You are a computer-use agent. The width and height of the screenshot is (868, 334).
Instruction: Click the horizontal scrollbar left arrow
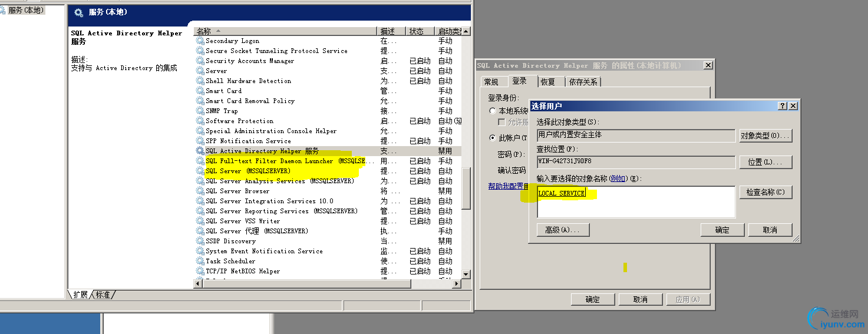[199, 284]
